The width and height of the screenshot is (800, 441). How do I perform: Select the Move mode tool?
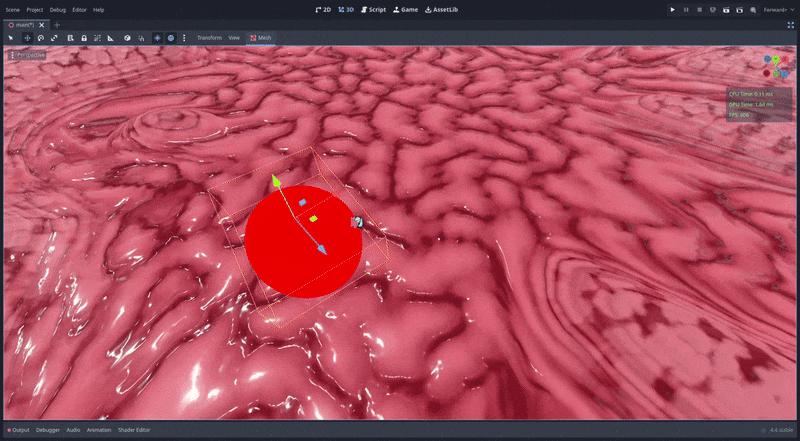click(x=27, y=38)
